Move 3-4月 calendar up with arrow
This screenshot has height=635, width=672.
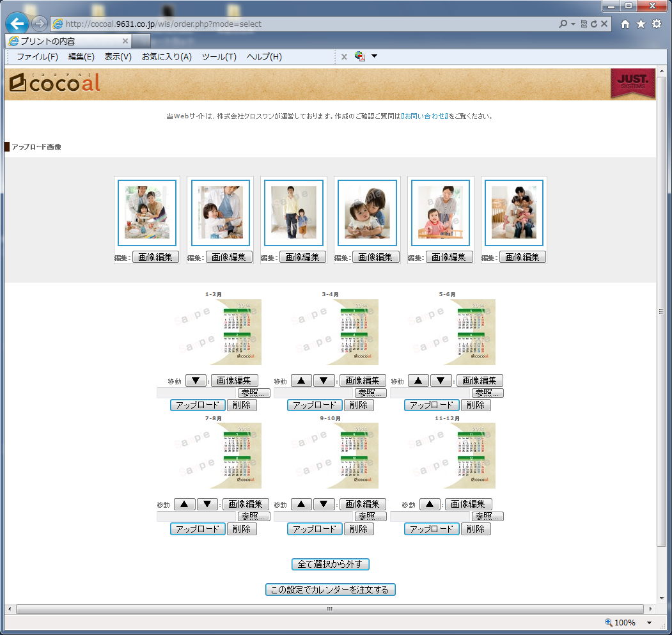tap(301, 380)
